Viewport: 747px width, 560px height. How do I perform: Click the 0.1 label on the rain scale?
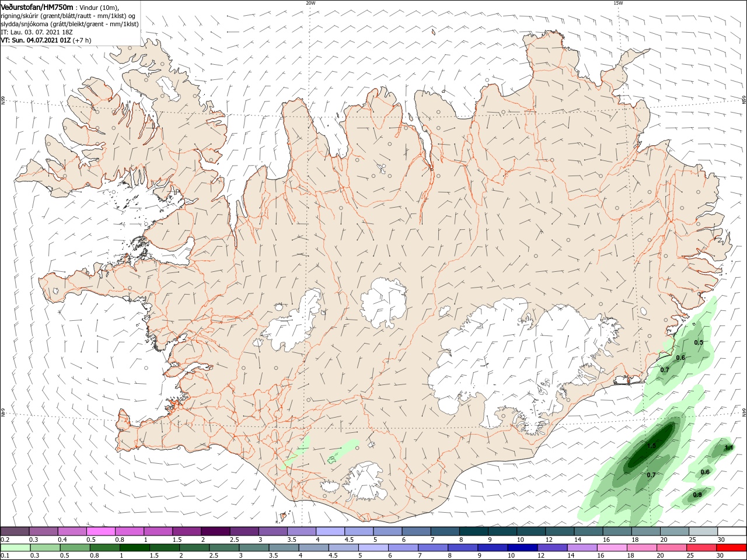(x=4, y=555)
